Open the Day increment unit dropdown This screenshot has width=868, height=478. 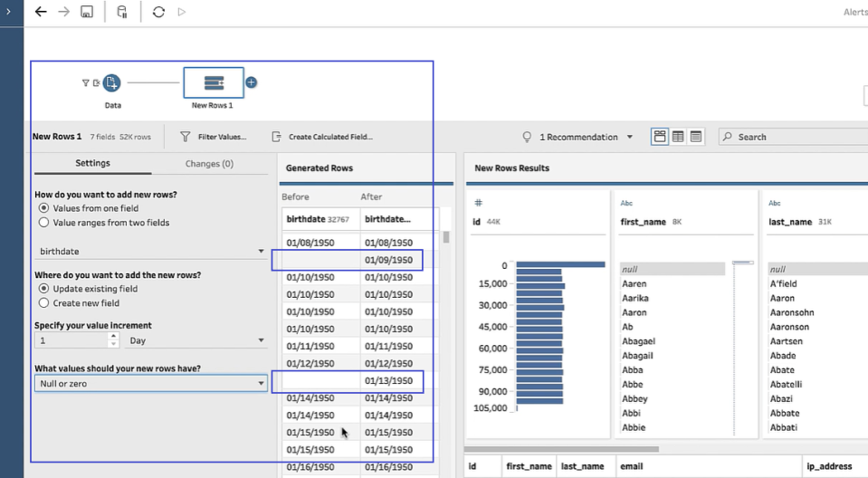pyautogui.click(x=196, y=340)
